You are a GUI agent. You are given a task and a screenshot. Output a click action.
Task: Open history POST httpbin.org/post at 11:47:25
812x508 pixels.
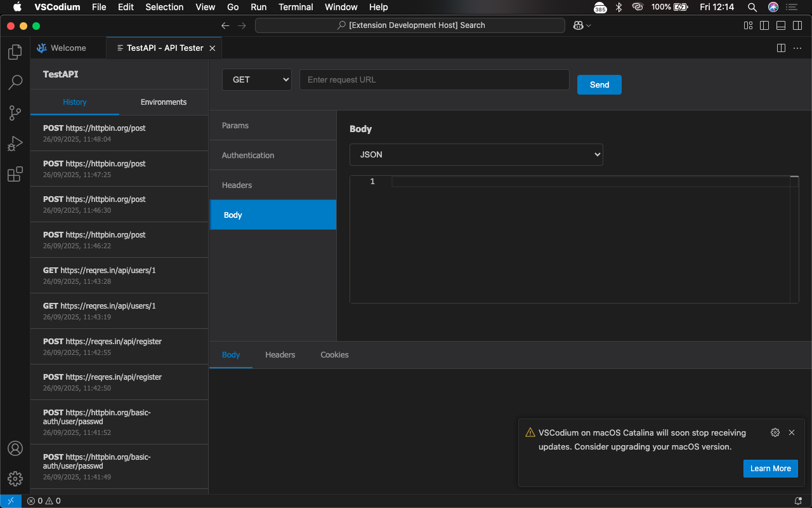click(x=119, y=168)
